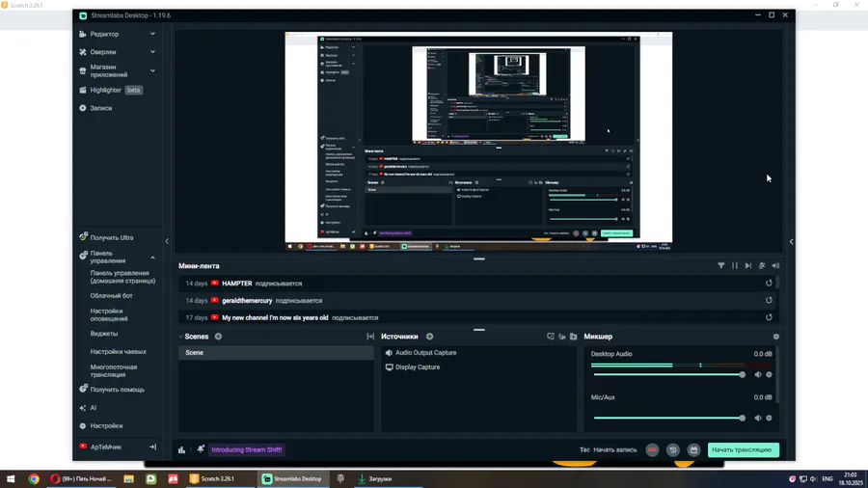Replay the HAMPTER subscription alert
This screenshot has height=488, width=868.
click(x=769, y=284)
